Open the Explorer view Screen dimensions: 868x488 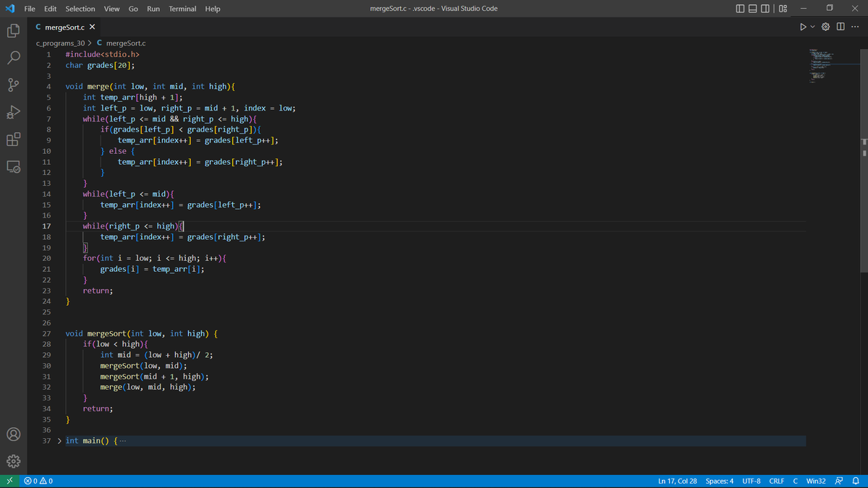(x=13, y=30)
